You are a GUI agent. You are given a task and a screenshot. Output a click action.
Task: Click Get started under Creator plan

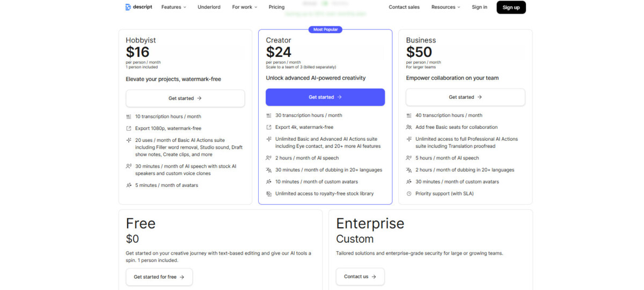(x=325, y=97)
